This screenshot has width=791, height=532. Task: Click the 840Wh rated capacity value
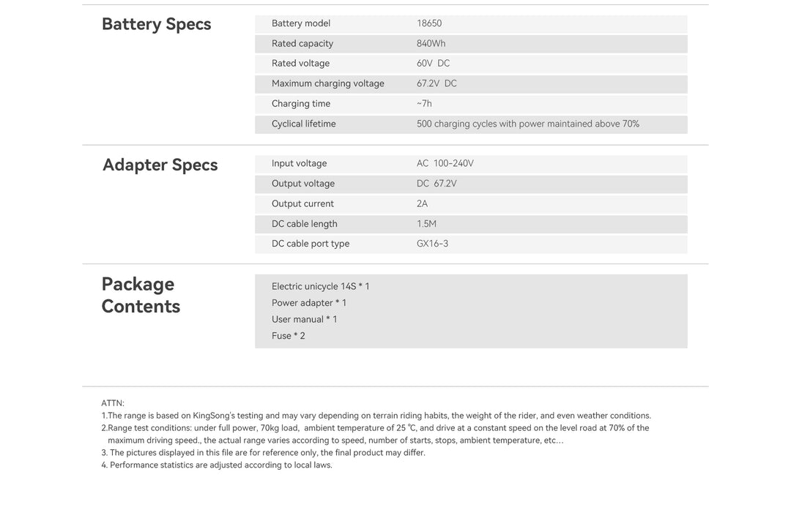point(431,43)
